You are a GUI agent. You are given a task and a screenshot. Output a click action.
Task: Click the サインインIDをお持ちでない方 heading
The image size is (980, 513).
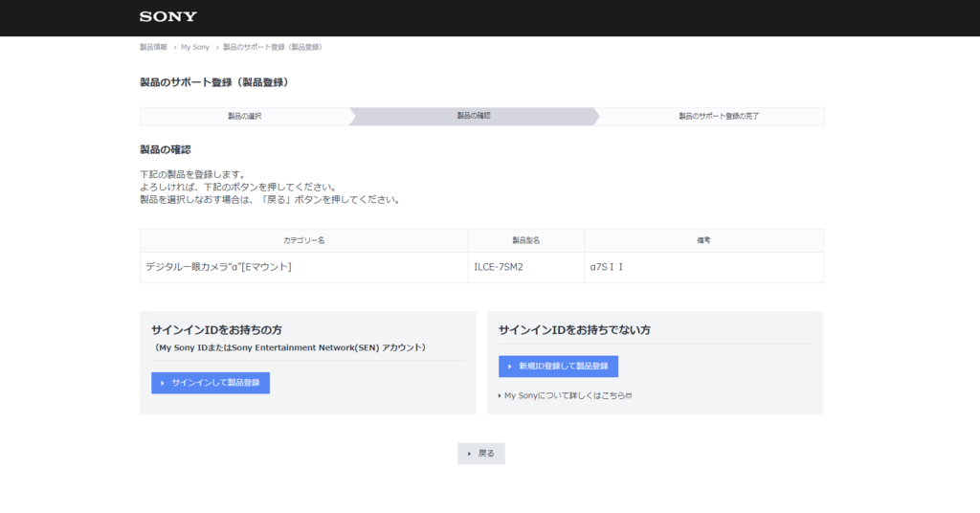574,330
